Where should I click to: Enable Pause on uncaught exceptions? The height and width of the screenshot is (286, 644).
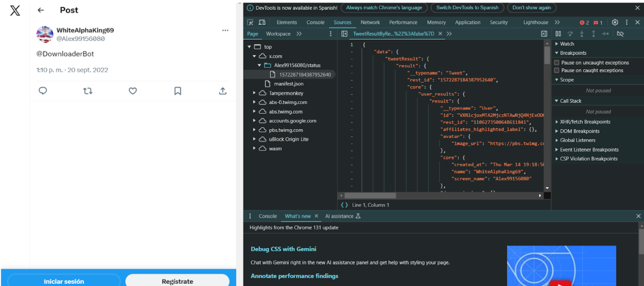tap(557, 63)
